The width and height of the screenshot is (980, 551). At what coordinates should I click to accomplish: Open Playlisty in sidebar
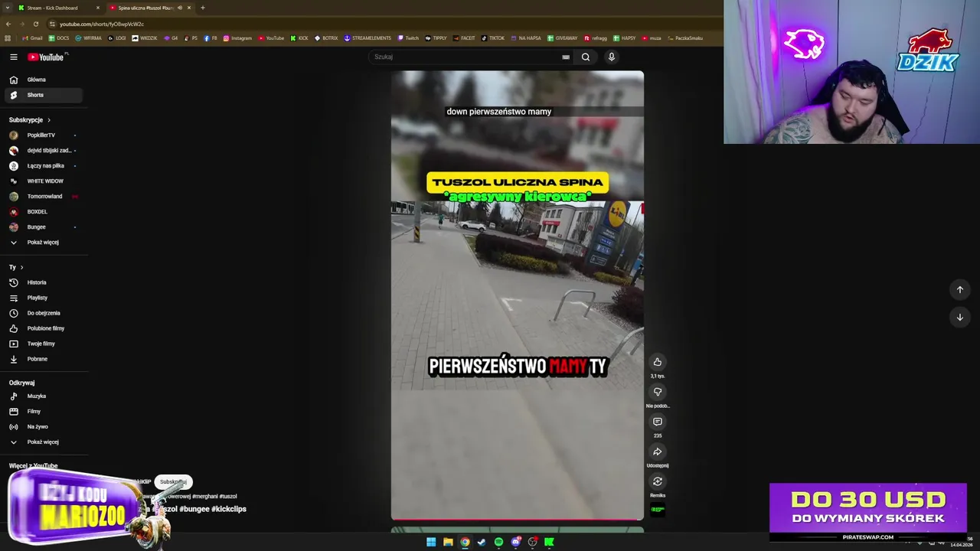pyautogui.click(x=44, y=298)
